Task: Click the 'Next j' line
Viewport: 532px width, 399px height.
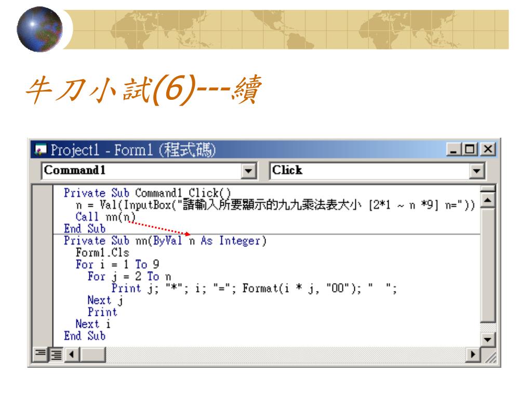Action: 105,300
